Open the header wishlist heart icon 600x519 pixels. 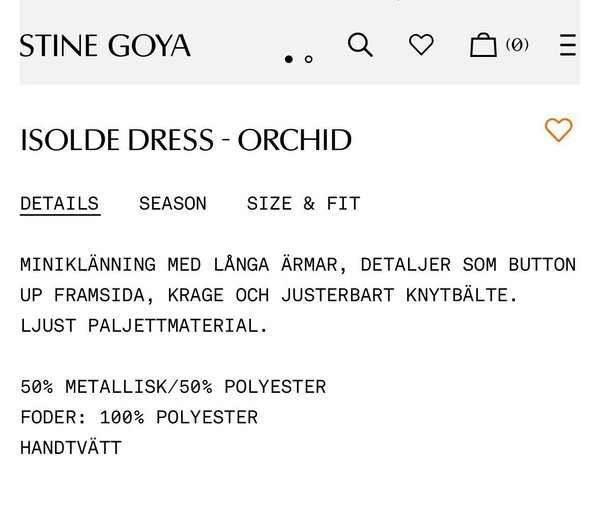421,44
